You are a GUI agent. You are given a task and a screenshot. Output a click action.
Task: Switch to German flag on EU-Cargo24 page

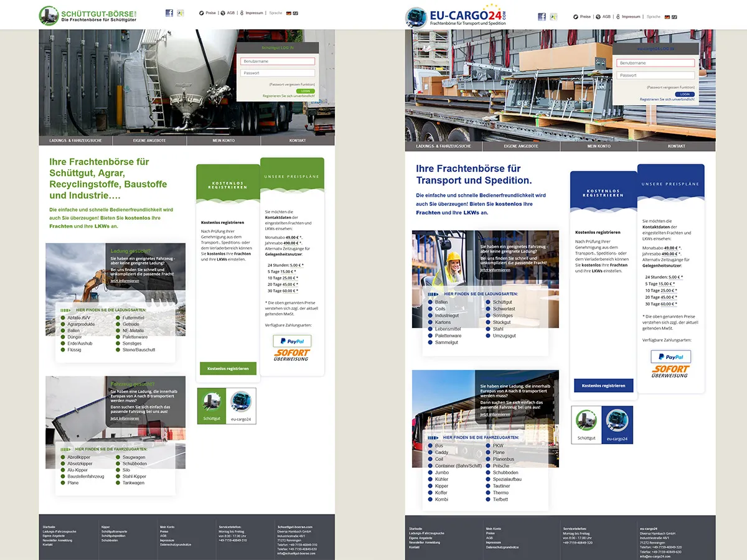667,17
